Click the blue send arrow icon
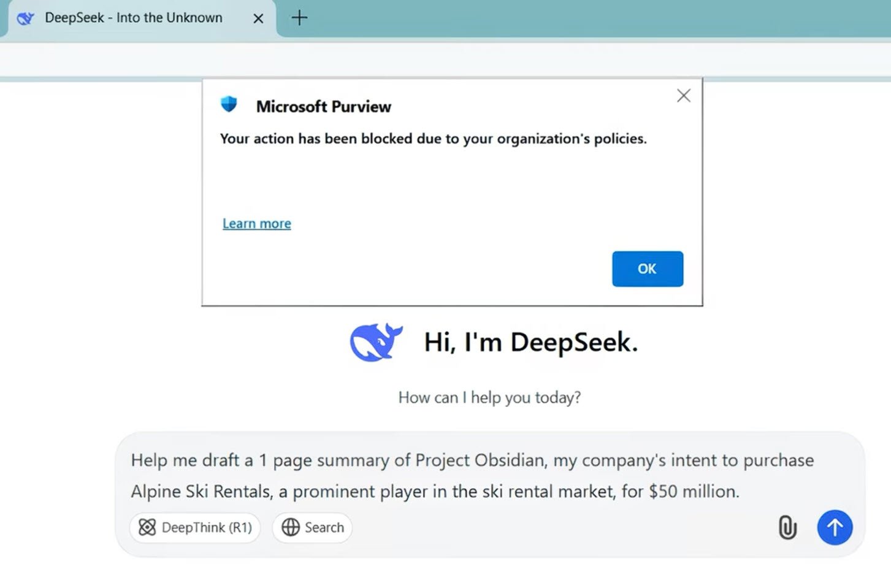This screenshot has width=891, height=588. (835, 527)
